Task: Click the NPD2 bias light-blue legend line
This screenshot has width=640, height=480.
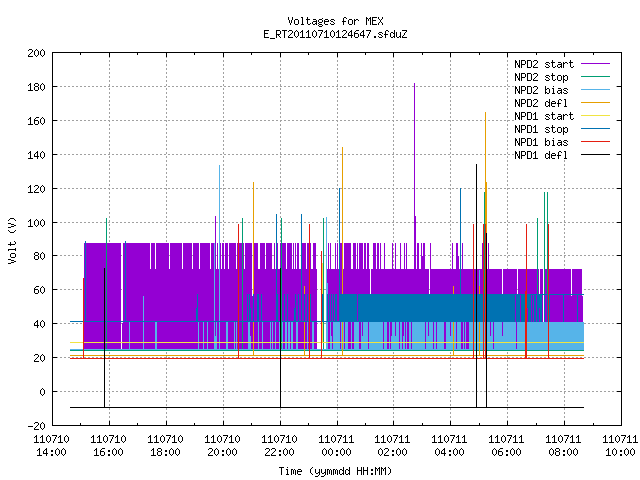Action: [x=595, y=90]
